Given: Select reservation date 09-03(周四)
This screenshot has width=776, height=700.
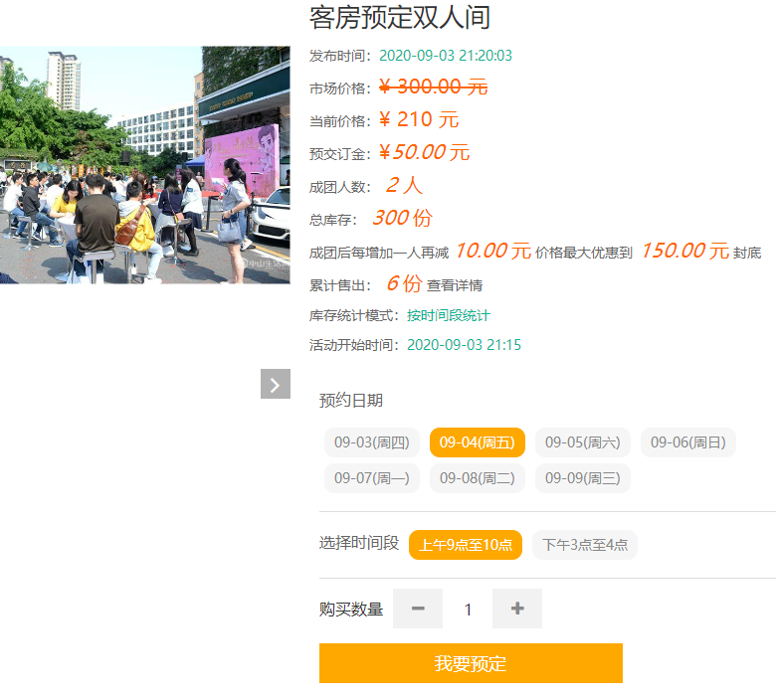Looking at the screenshot, I should (x=371, y=442).
